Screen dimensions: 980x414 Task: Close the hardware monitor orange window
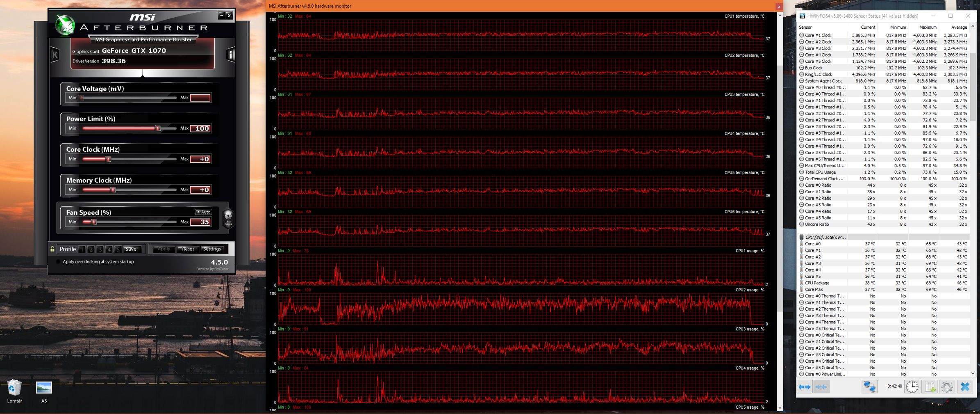coord(779,6)
